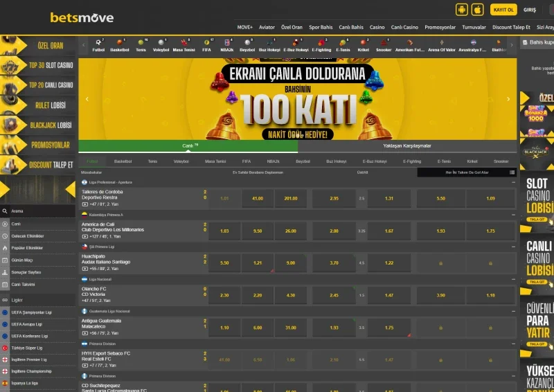554x392 pixels.
Task: Open TOP 30 SLOT CASINO sidebar banner
Action: click(38, 65)
